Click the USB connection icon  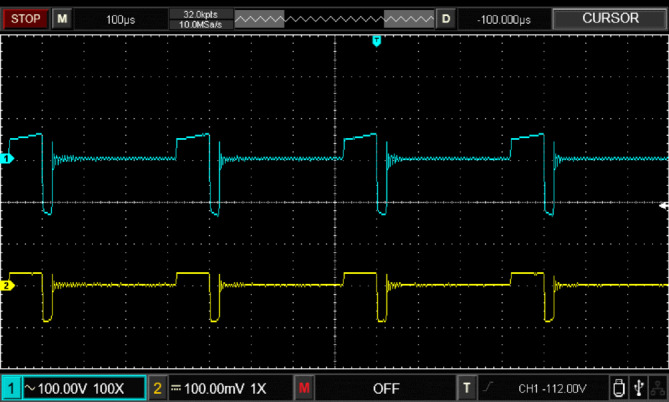click(638, 388)
